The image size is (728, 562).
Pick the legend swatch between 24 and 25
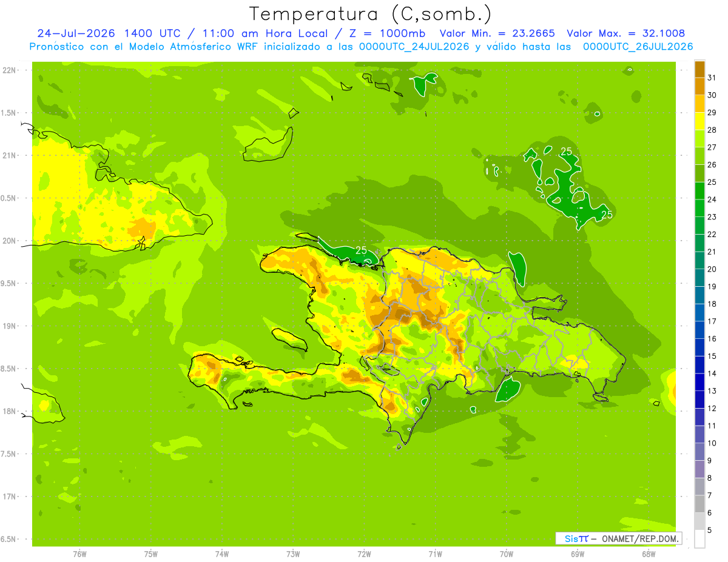coord(699,191)
